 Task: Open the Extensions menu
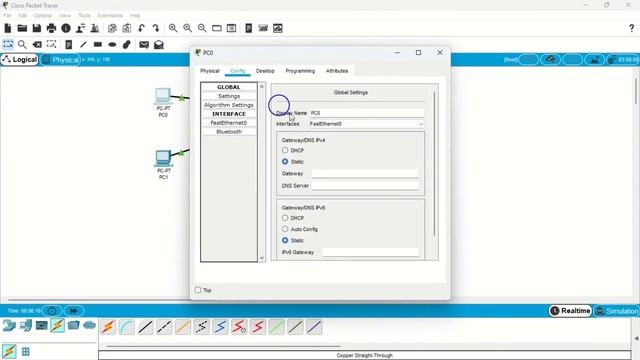pos(110,15)
